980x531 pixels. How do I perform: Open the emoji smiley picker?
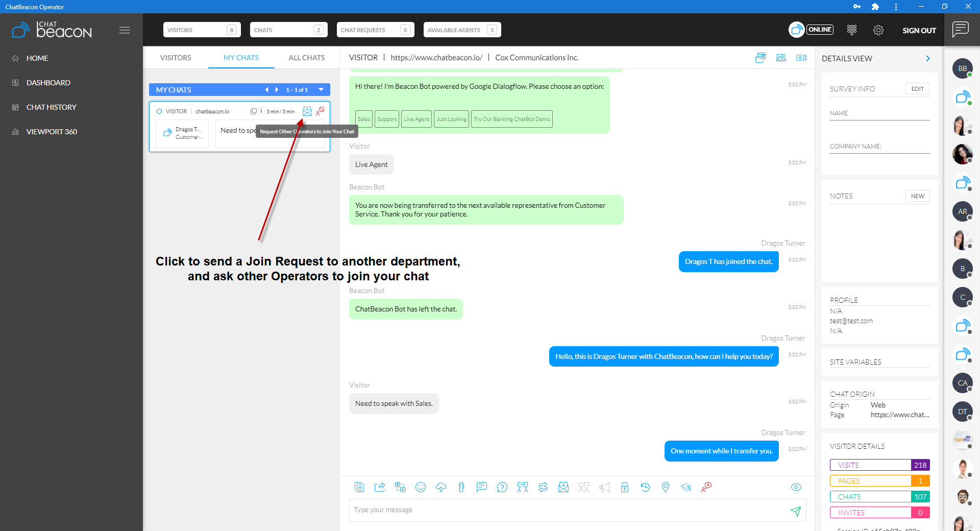click(x=421, y=487)
